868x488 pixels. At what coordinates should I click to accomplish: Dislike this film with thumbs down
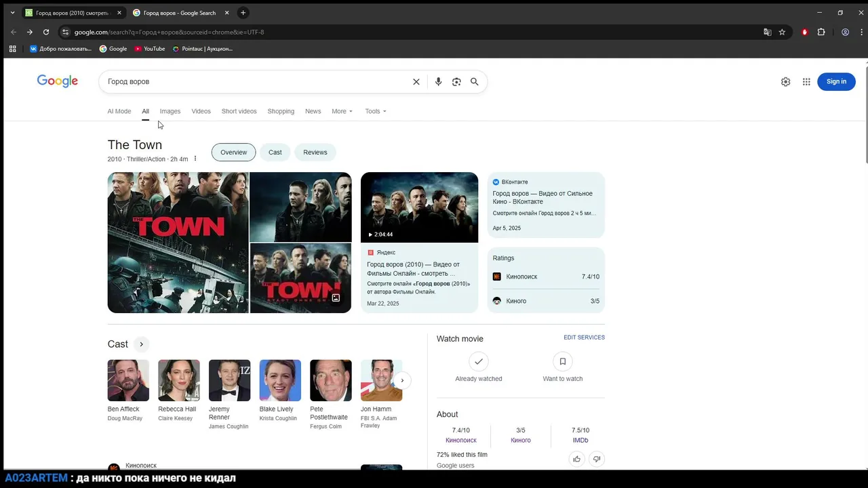pyautogui.click(x=597, y=459)
